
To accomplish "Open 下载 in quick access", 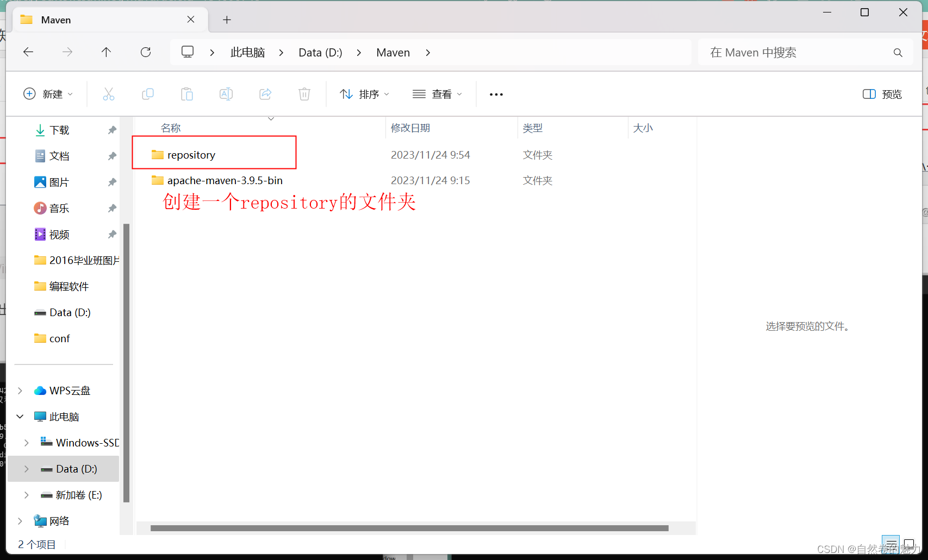I will pos(59,130).
